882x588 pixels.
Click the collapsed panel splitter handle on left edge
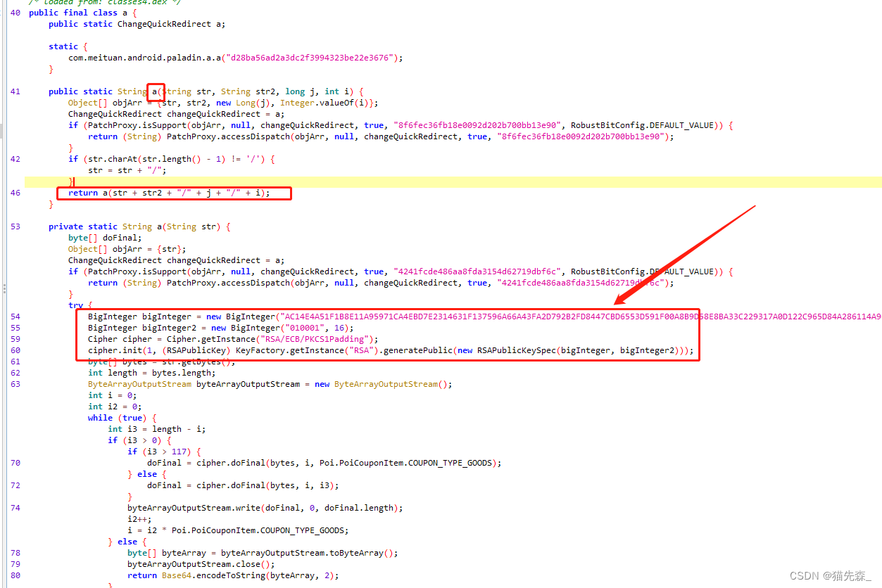tap(3, 288)
